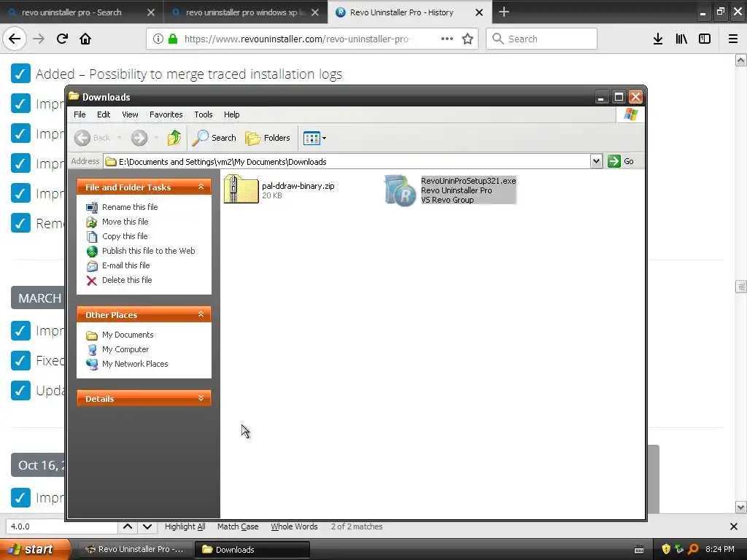Open page actions three-dot menu
The image size is (747, 560).
pos(447,39)
